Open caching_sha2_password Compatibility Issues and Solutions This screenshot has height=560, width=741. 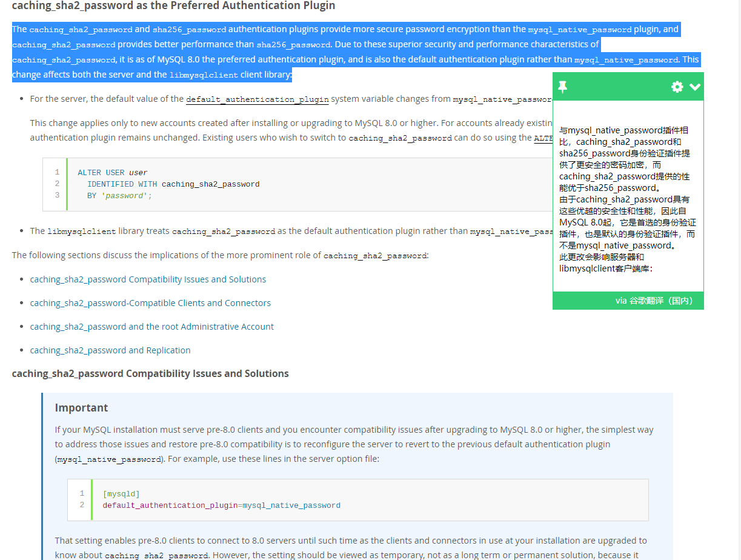(x=148, y=279)
